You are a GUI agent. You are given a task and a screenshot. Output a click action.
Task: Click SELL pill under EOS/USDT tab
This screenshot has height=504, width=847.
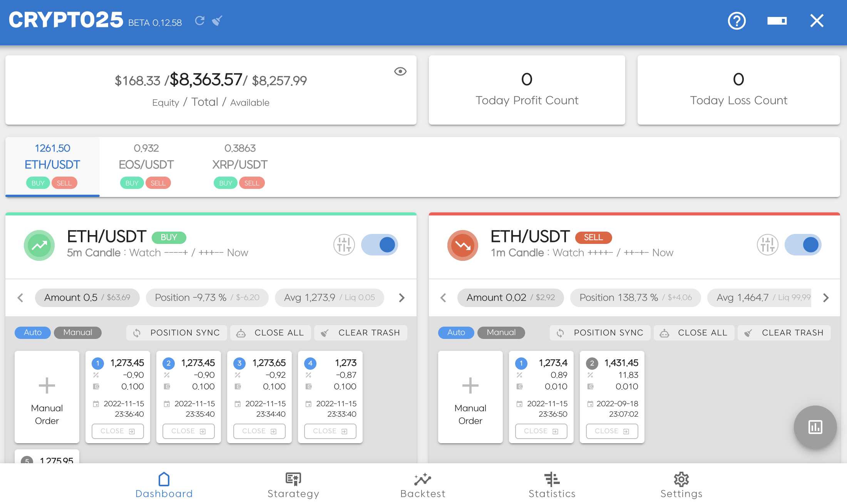(x=158, y=183)
